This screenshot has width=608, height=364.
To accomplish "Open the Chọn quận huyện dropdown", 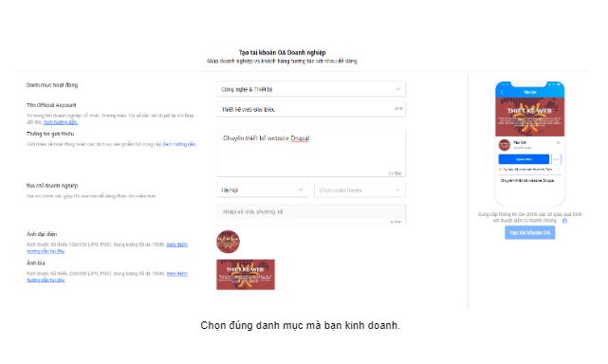I will point(359,190).
